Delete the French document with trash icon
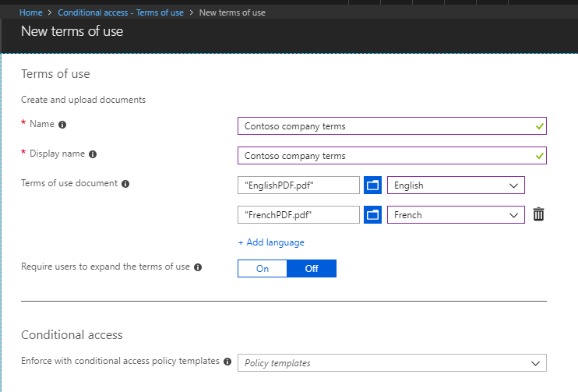This screenshot has height=392, width=578. point(538,214)
